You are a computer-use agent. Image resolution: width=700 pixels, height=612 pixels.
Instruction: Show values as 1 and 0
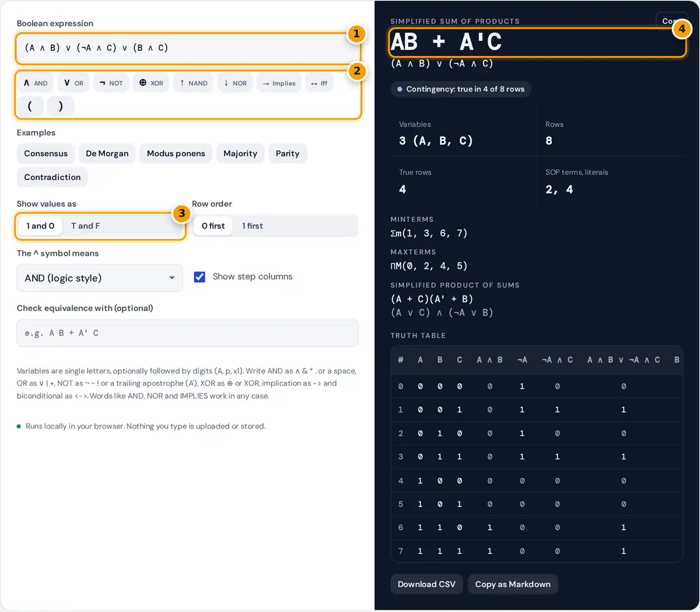pos(40,226)
